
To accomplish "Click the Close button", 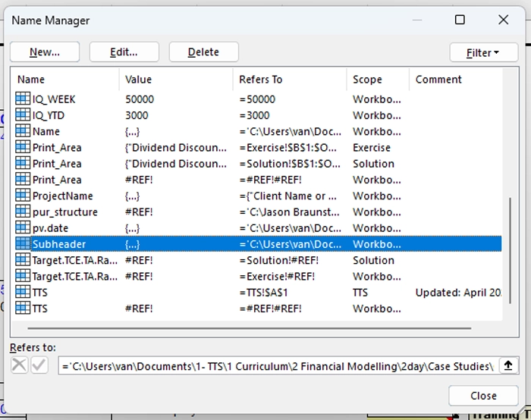I will [483, 396].
